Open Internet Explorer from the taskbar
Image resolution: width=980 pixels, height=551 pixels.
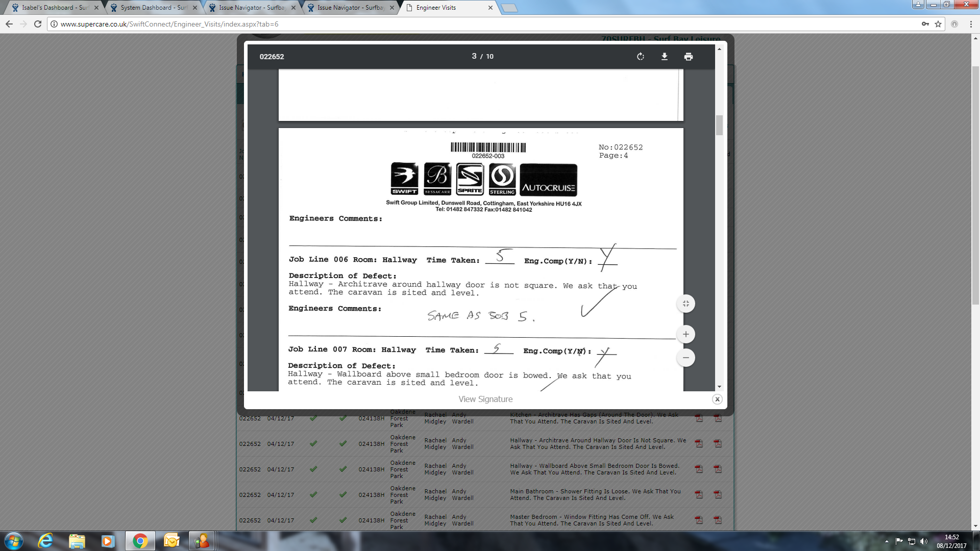coord(45,541)
